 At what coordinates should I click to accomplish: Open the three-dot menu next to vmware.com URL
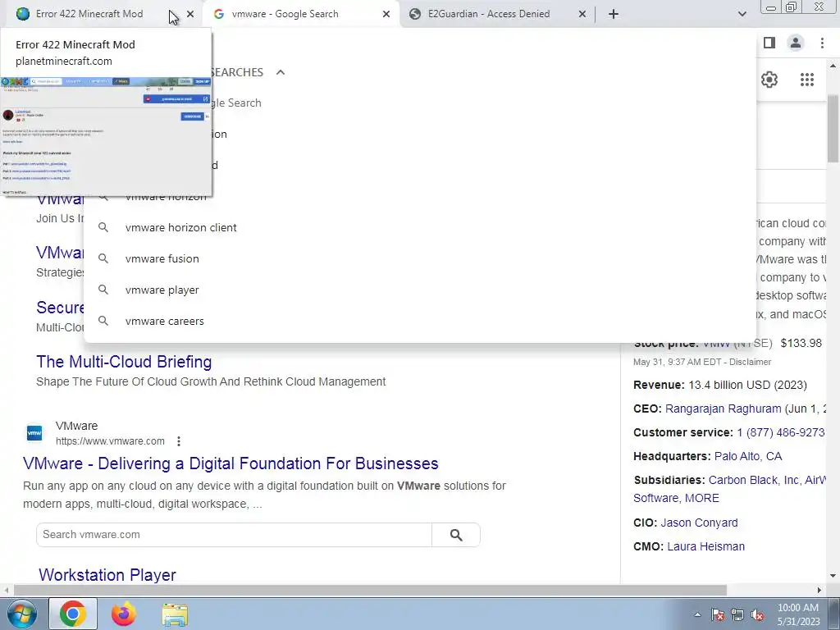(x=178, y=441)
